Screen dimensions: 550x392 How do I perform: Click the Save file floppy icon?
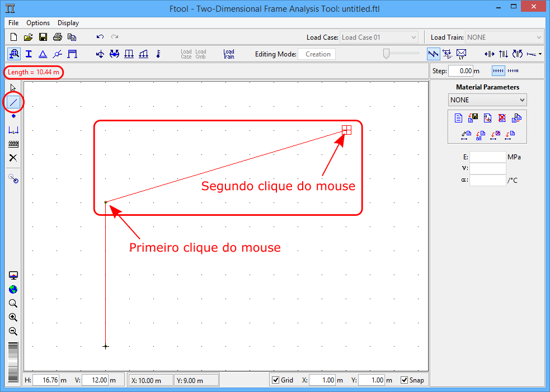43,37
